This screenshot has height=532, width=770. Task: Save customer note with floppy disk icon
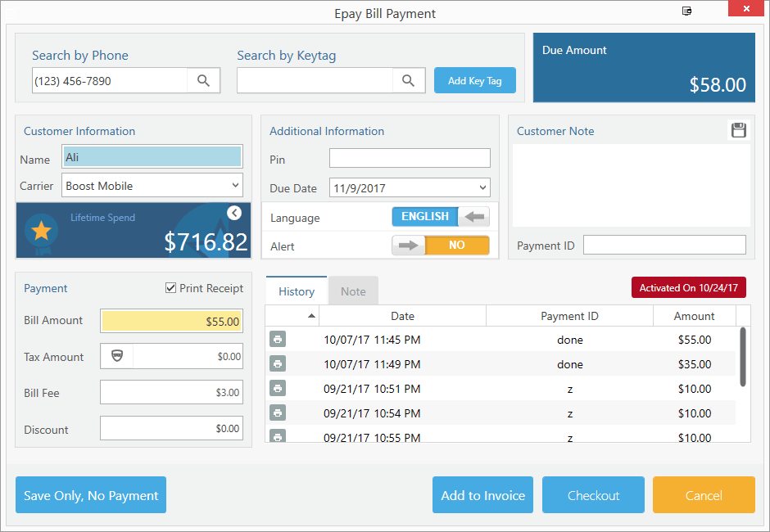click(738, 130)
